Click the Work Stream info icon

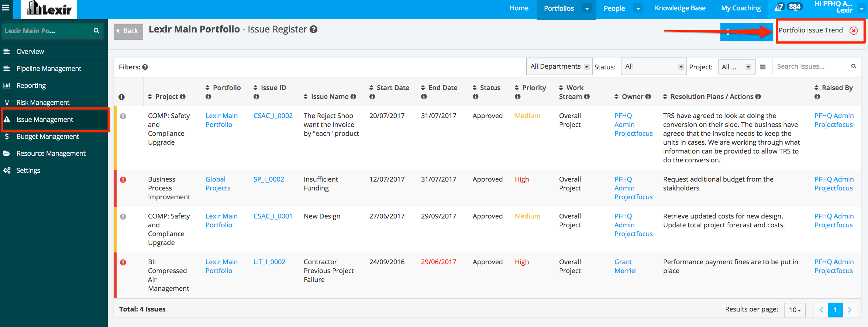point(587,97)
